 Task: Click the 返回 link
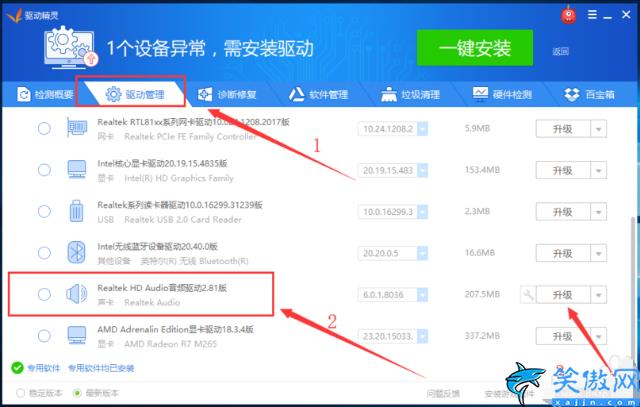pyautogui.click(x=560, y=51)
